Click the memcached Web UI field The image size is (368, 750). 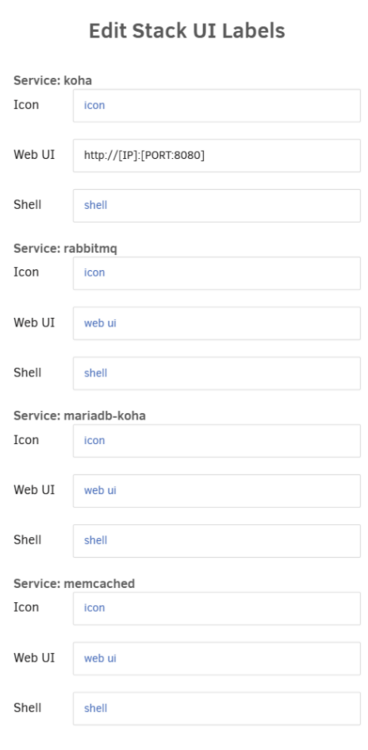pos(217,659)
